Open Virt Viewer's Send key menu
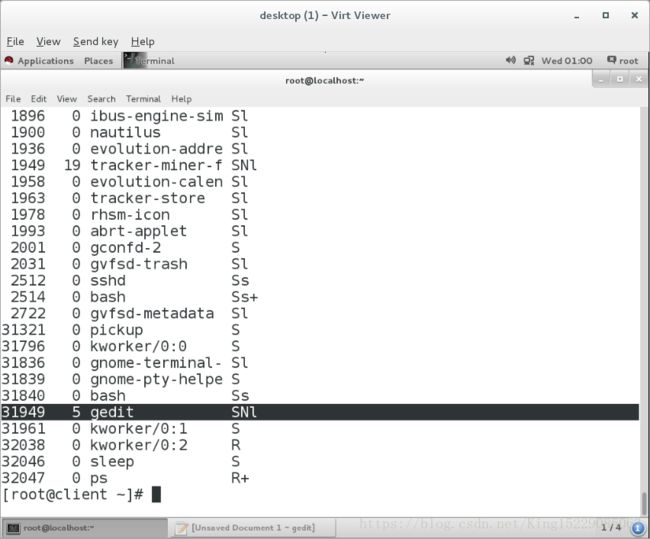The width and height of the screenshot is (650, 539). [x=95, y=41]
